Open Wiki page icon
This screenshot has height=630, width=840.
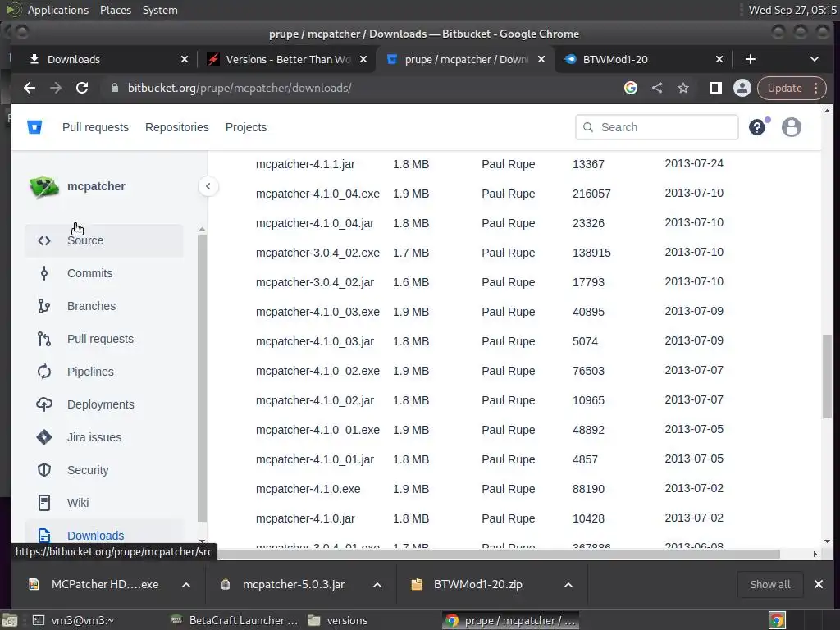44,503
